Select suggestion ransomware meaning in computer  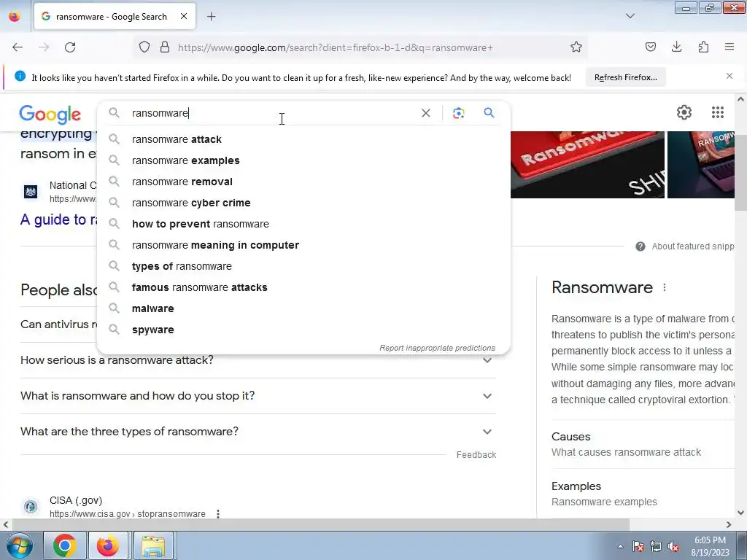pos(303,245)
